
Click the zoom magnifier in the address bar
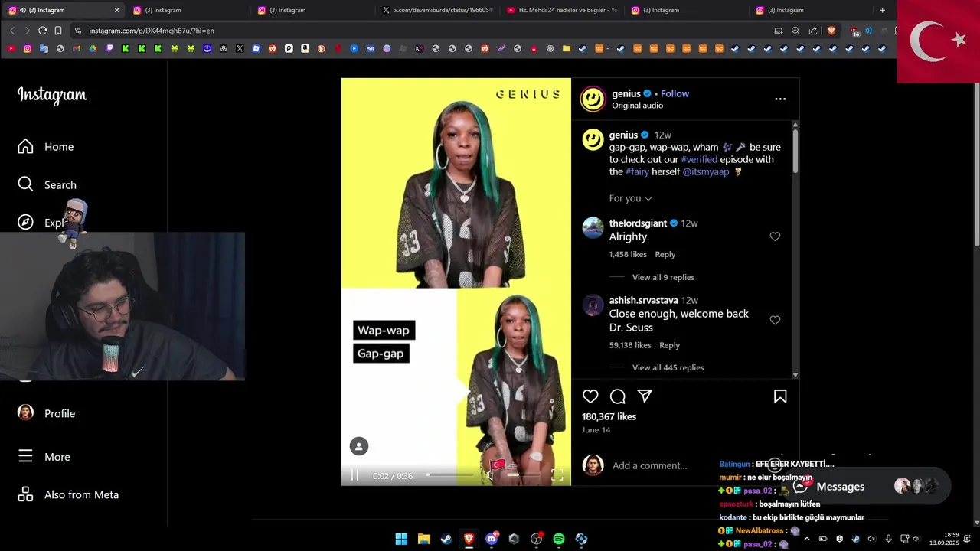[795, 31]
